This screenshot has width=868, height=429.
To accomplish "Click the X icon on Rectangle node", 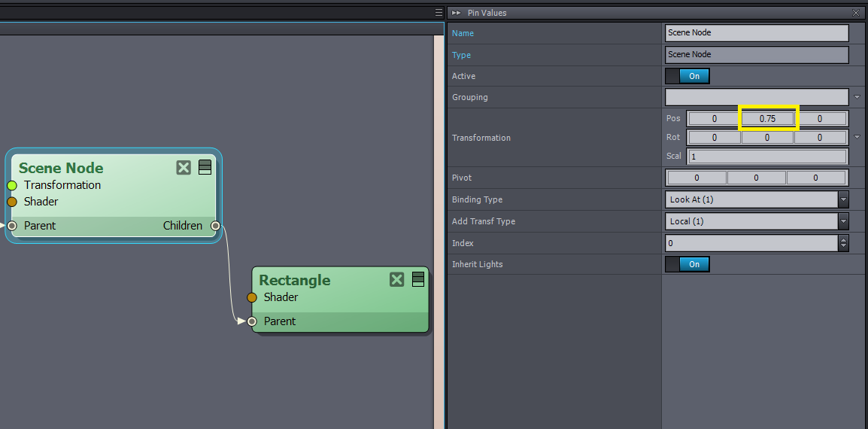I will [397, 279].
